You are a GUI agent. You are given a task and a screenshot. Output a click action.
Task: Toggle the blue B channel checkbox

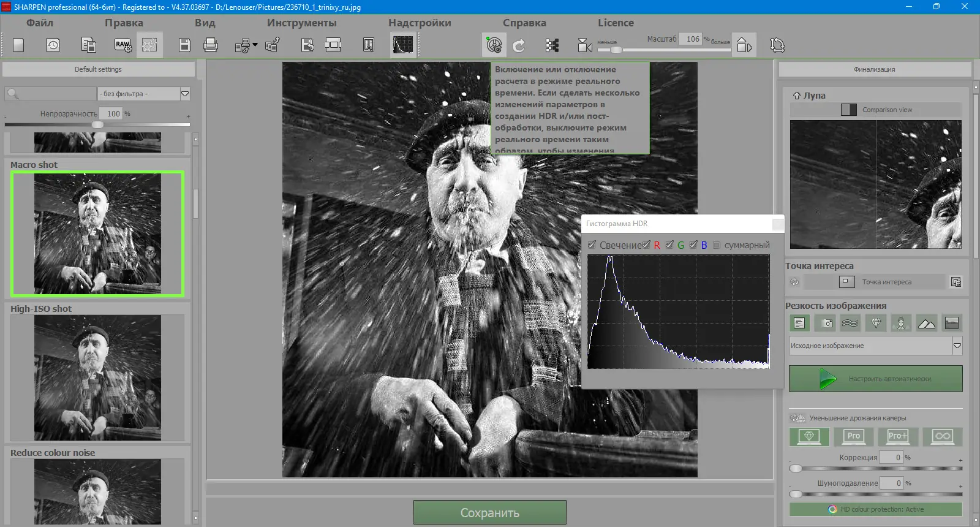[693, 245]
